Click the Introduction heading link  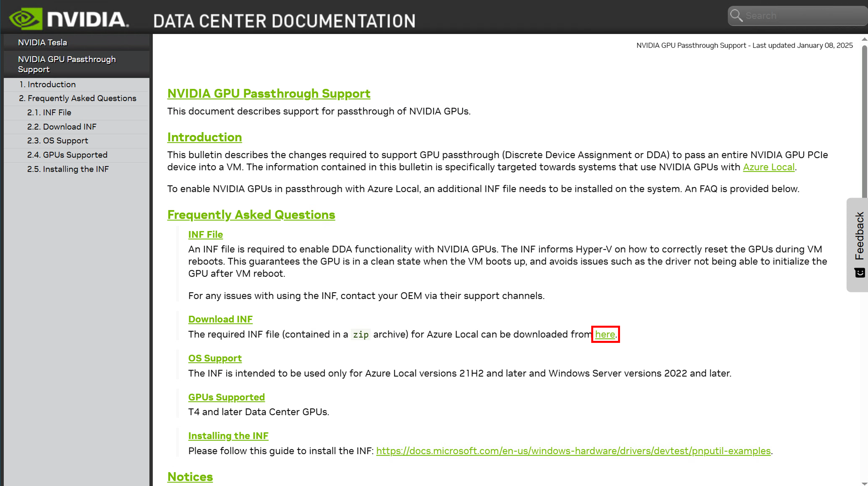[x=205, y=137]
